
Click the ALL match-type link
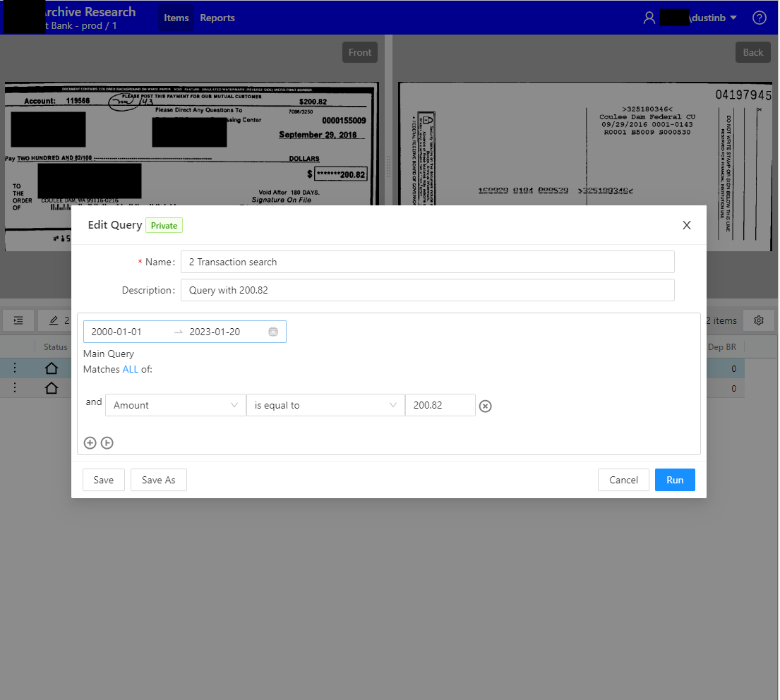click(130, 368)
